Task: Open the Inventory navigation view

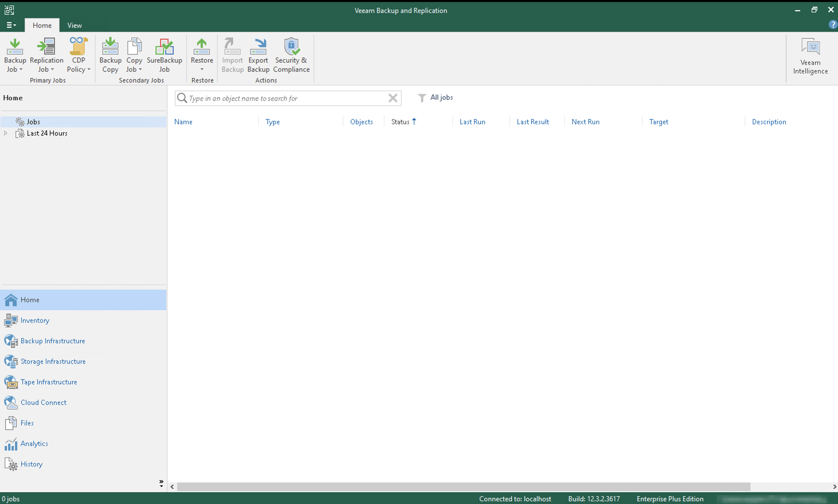Action: click(83, 320)
